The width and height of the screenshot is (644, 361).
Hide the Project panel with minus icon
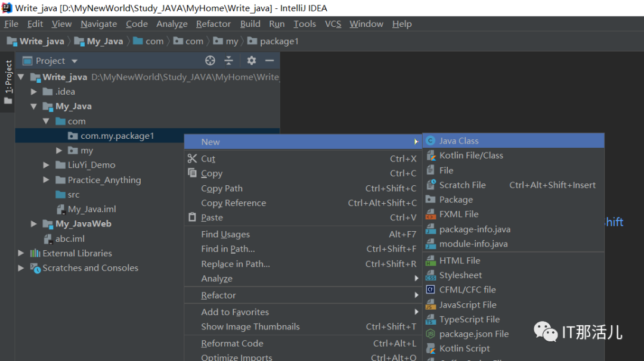coord(270,61)
